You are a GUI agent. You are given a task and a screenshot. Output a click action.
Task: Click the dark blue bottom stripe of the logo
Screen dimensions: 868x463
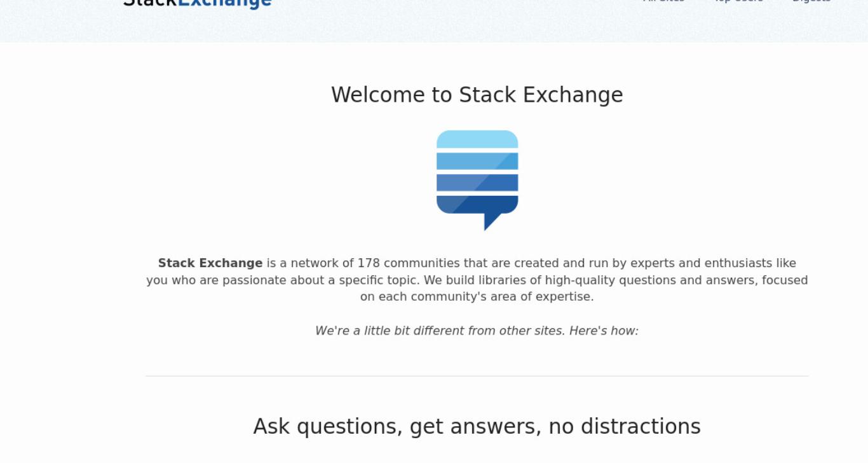click(477, 204)
